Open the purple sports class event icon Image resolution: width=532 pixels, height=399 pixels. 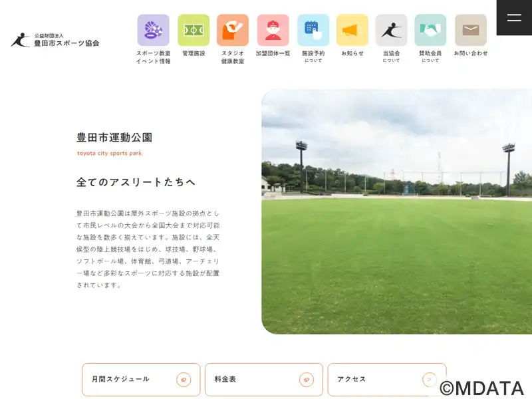tap(154, 30)
